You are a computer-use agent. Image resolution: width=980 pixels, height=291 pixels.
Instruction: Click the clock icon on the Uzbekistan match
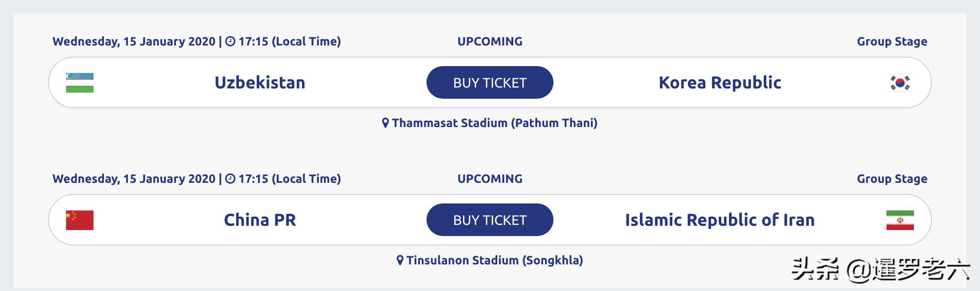230,42
